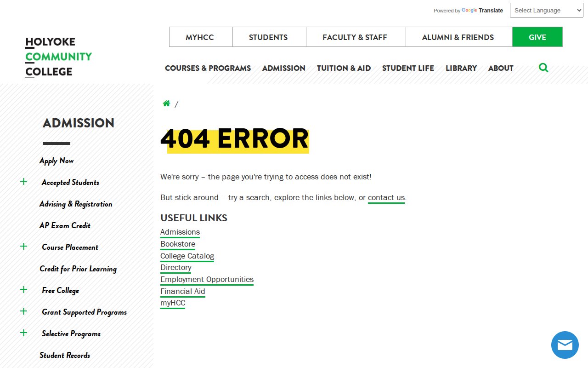The width and height of the screenshot is (588, 368).
Task: Expand the Selective Programs section
Action: [24, 333]
